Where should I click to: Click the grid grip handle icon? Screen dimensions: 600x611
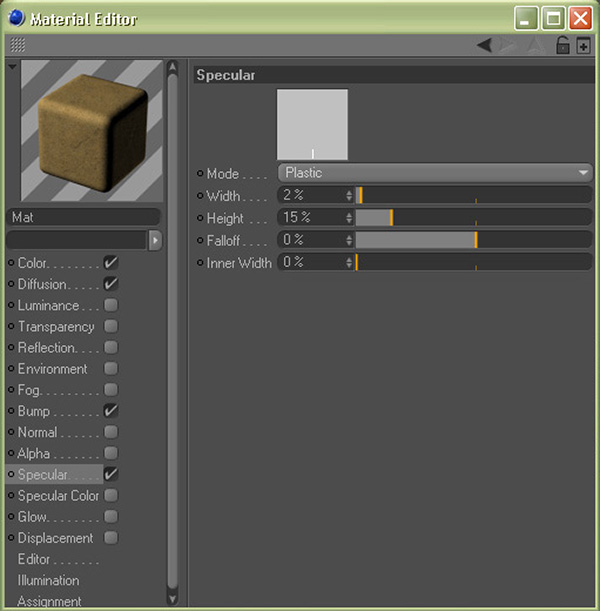(x=18, y=45)
